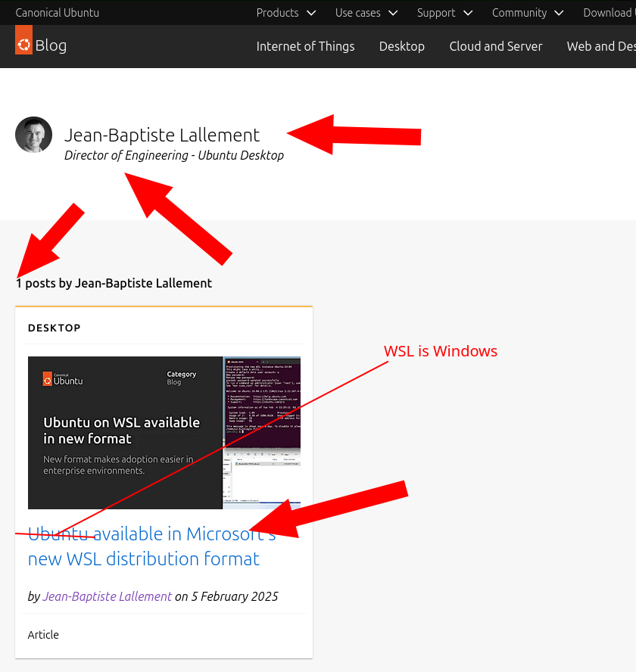The height and width of the screenshot is (672, 636).
Task: Expand the Products chevron
Action: point(311,14)
